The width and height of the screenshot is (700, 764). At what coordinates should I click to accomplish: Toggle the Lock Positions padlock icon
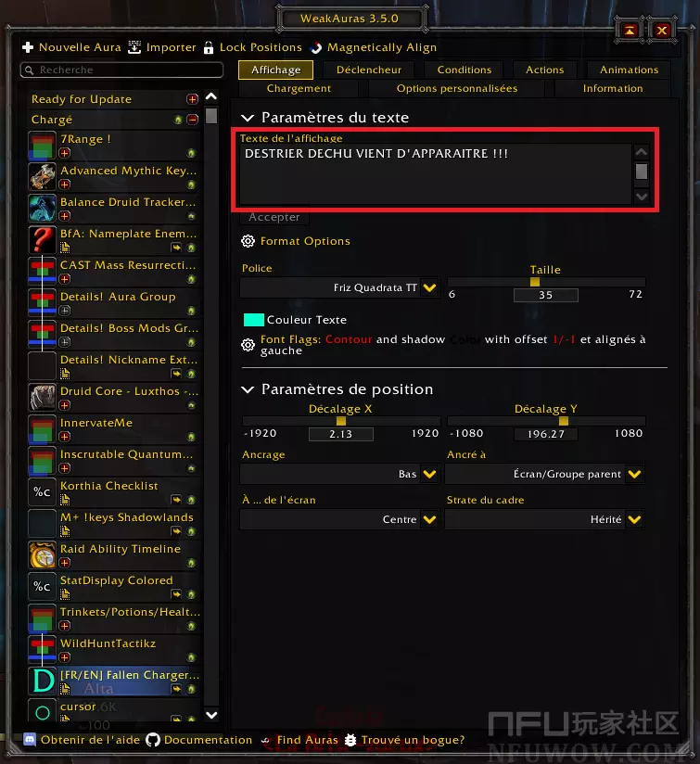(209, 47)
